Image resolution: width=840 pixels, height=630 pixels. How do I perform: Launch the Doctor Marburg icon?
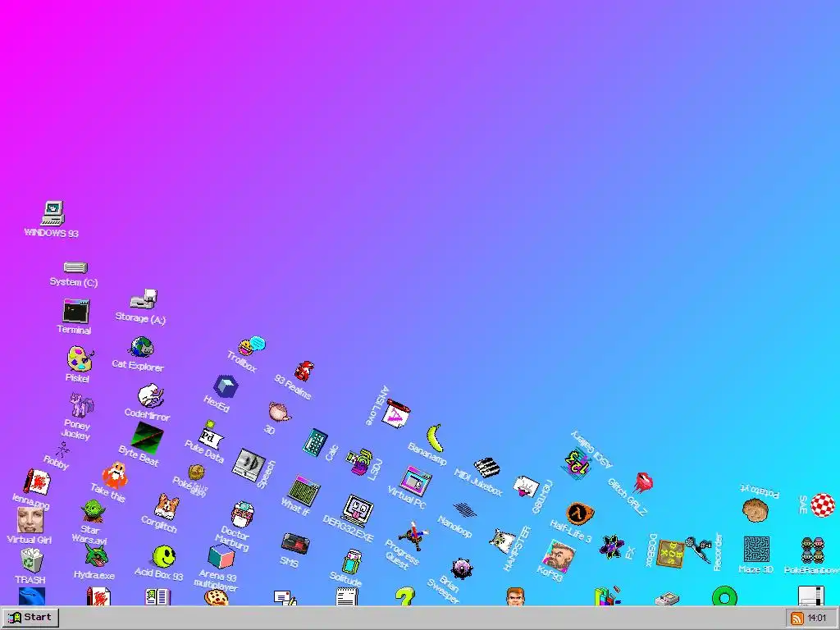tap(242, 514)
